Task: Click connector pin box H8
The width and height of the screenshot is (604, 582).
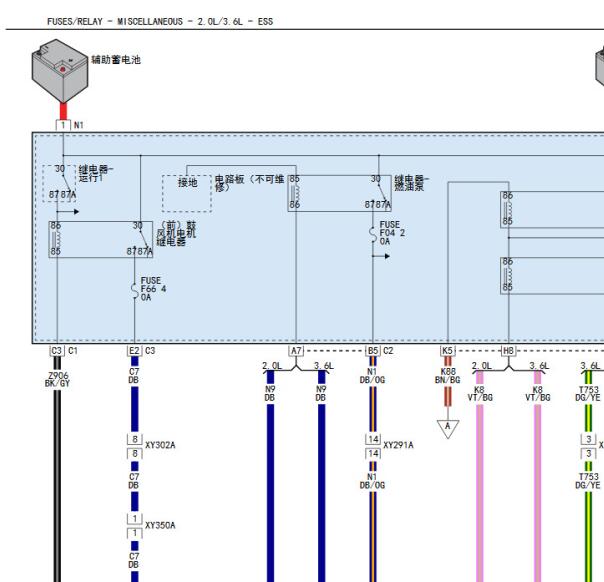Action: coord(508,351)
